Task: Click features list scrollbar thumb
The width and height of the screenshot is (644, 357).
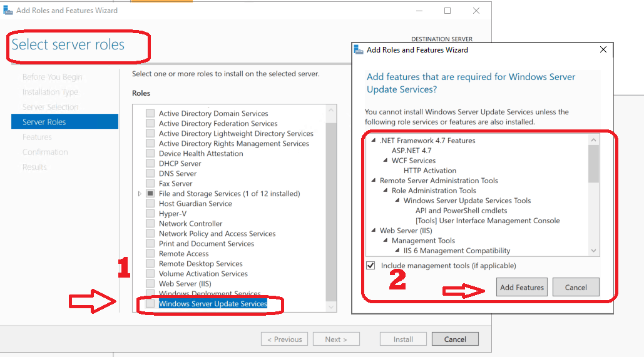Action: (593, 164)
